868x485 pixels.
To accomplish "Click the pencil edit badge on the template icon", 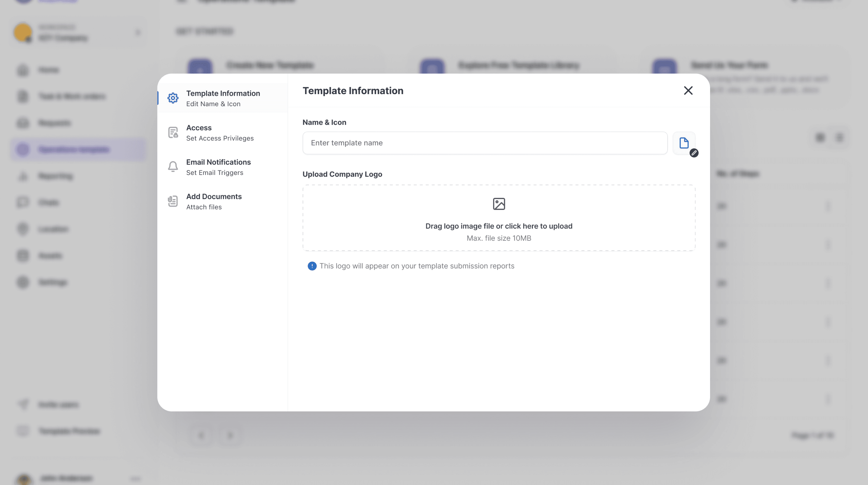I will (694, 153).
